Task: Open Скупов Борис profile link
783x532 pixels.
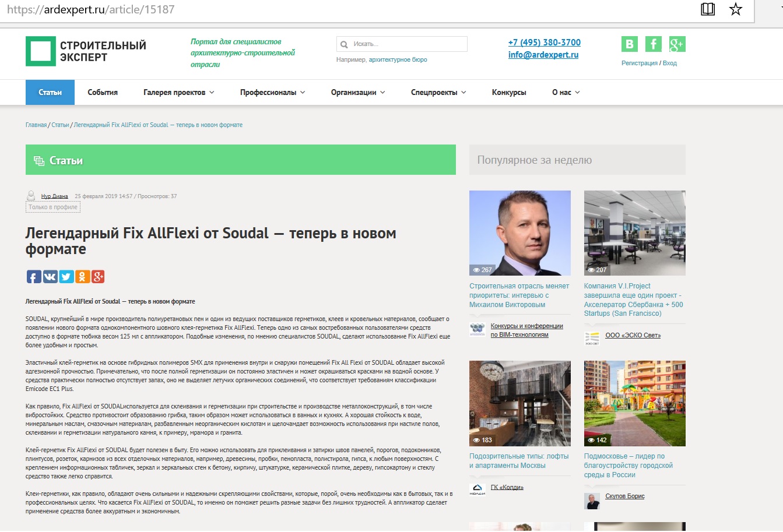Action: (x=625, y=496)
